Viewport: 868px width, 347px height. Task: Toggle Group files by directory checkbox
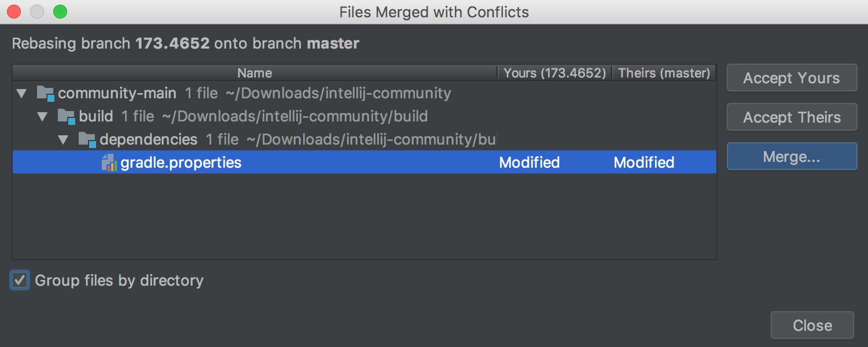point(20,280)
